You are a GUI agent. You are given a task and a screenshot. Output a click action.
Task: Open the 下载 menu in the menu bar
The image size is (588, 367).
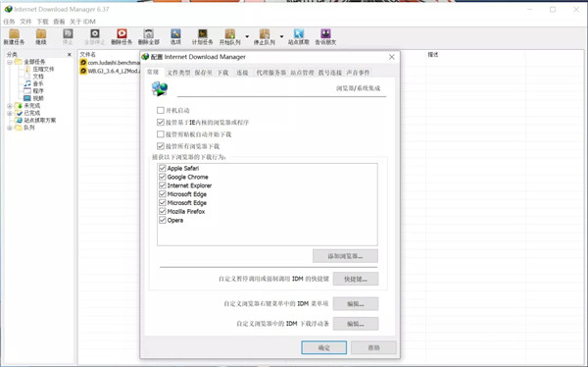[x=42, y=22]
